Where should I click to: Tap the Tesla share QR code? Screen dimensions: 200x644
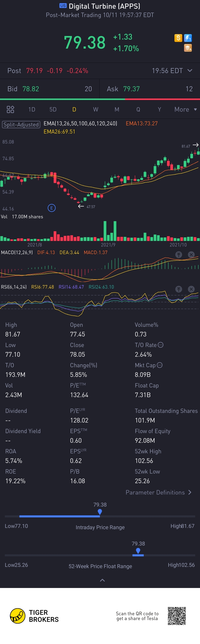click(177, 616)
